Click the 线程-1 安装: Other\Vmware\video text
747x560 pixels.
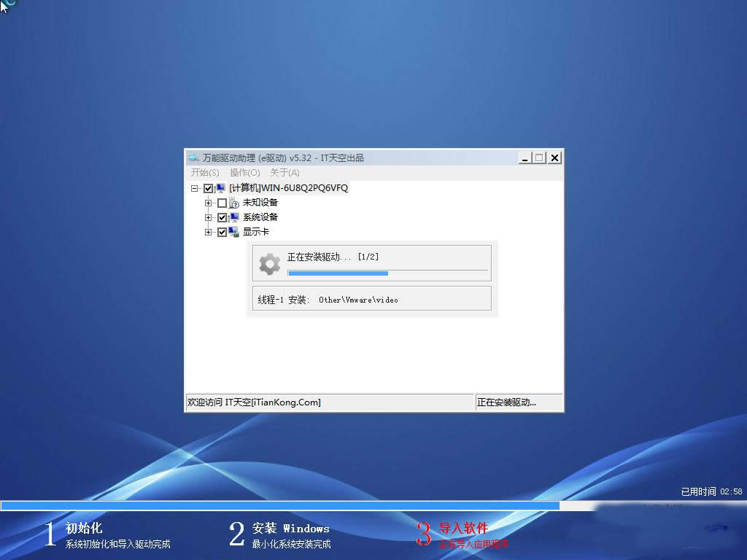(328, 300)
